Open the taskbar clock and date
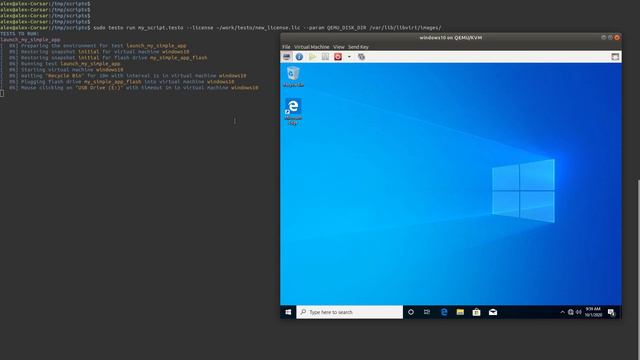640x360 pixels. (x=593, y=312)
